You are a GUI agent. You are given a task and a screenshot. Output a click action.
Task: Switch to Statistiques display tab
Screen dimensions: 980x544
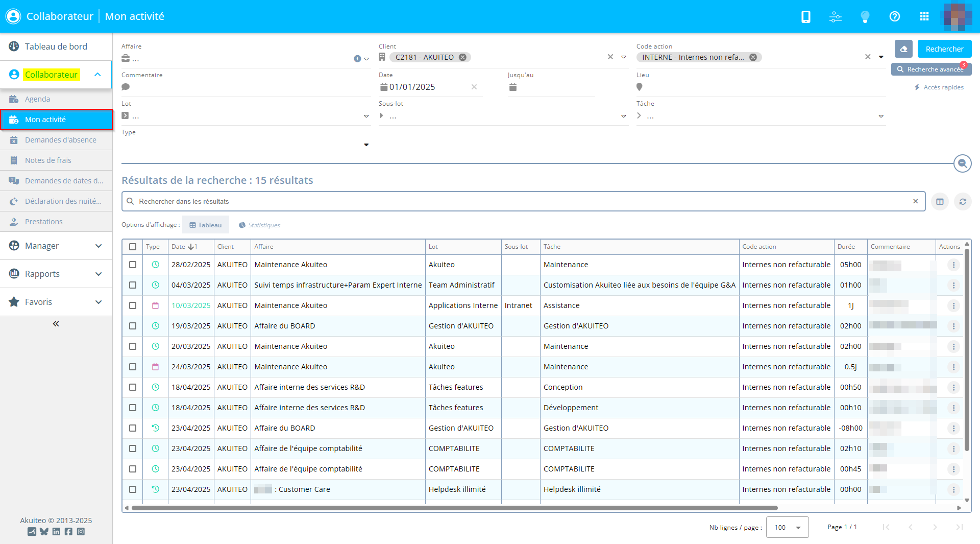(x=259, y=225)
